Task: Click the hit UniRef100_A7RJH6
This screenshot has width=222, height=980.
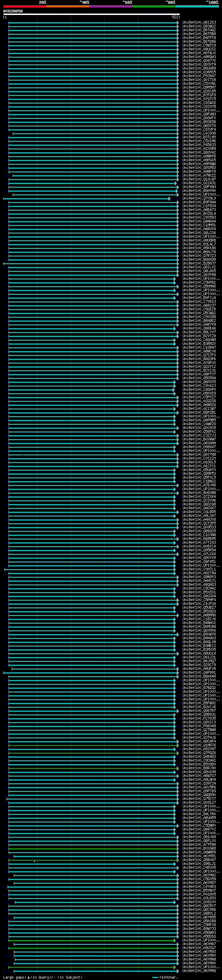Action: pos(199,485)
